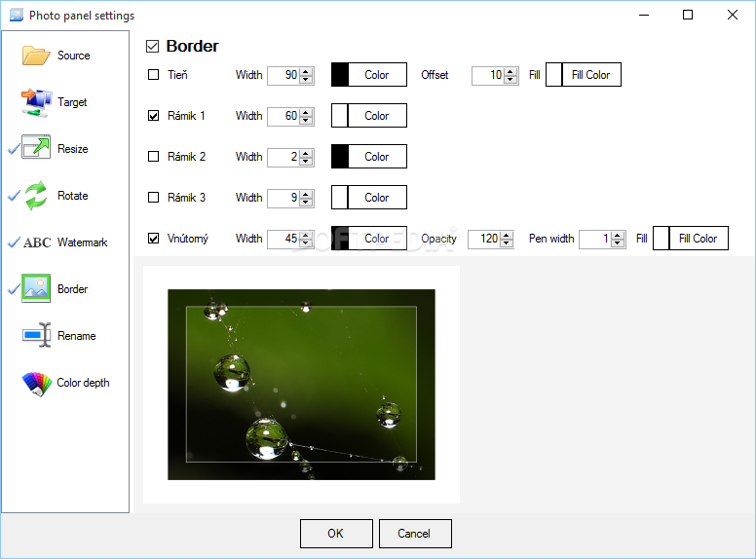This screenshot has width=756, height=559.
Task: Open the Rename section label
Action: tap(77, 336)
